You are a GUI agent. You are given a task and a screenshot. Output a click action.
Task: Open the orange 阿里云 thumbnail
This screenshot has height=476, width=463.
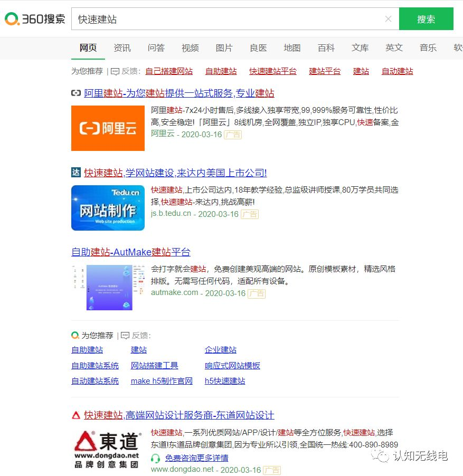tap(108, 128)
